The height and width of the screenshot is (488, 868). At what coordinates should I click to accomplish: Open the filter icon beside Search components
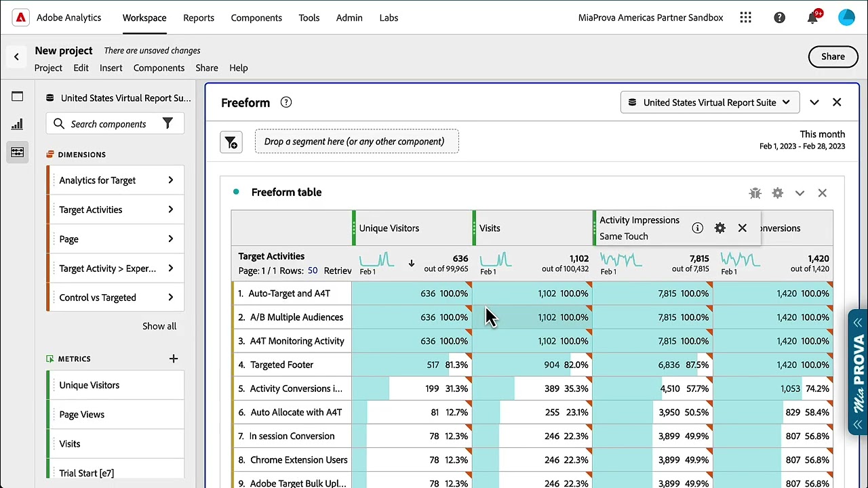tap(167, 123)
